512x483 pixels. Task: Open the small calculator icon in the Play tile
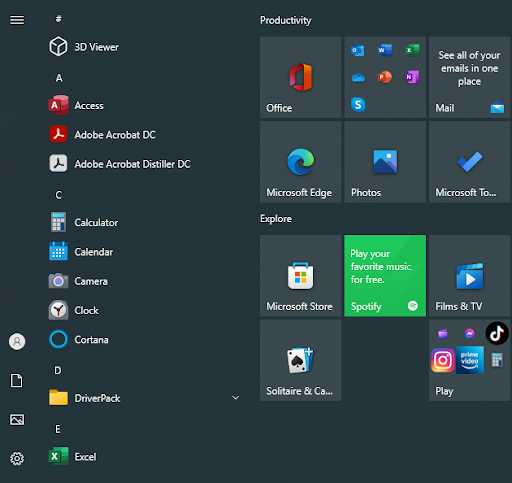pos(497,360)
